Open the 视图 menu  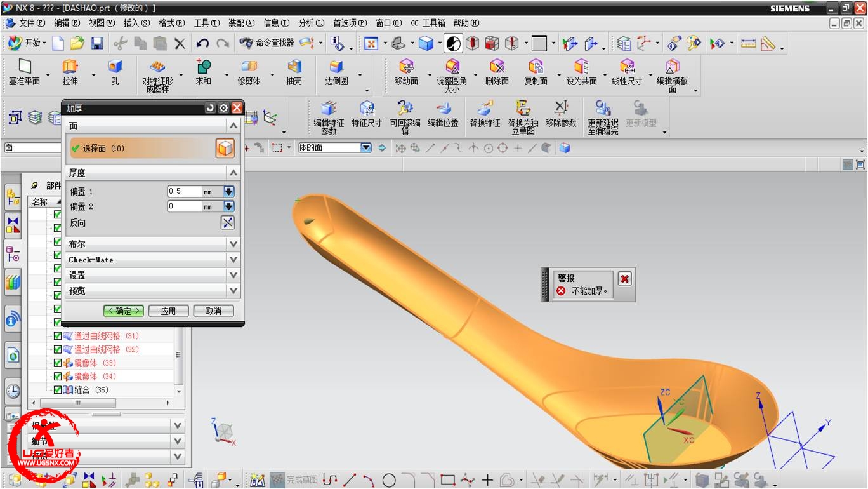point(102,23)
